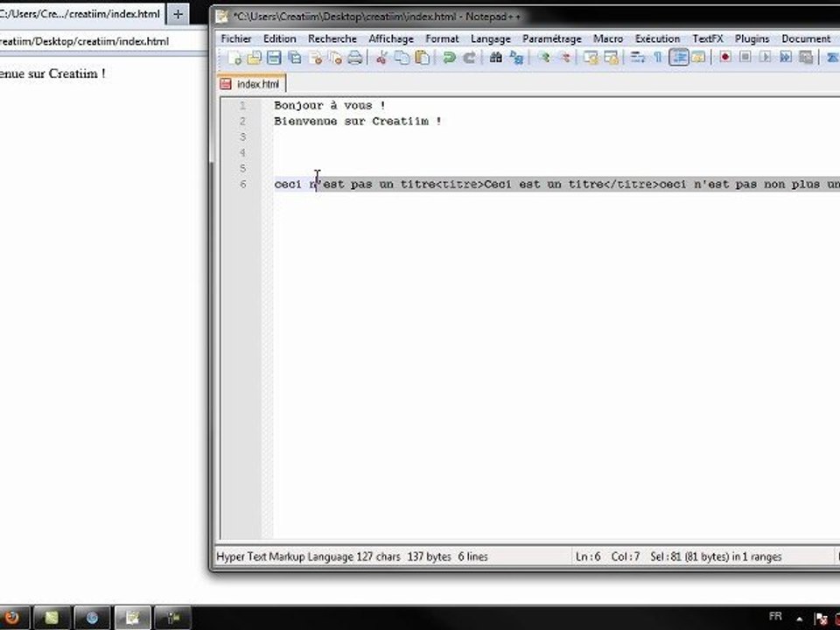Click line 1 text 'Bonjour à vous !'
The height and width of the screenshot is (630, 840).
[x=330, y=106]
